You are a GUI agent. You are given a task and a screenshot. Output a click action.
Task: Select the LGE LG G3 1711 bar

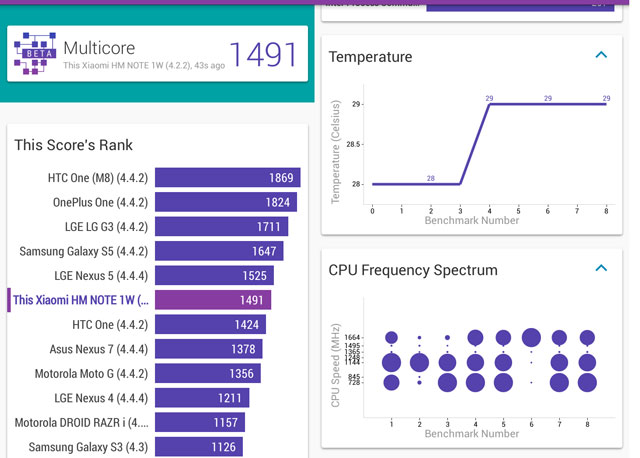coord(221,227)
